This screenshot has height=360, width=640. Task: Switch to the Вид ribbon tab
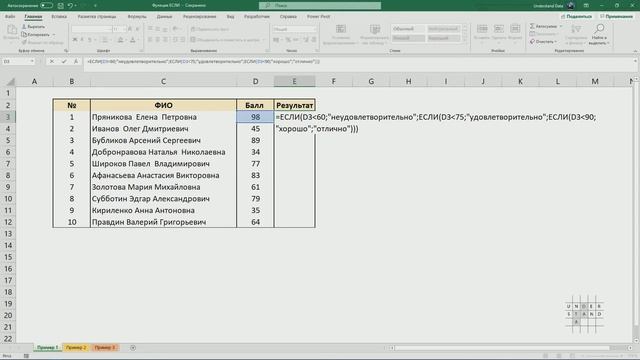[x=231, y=17]
